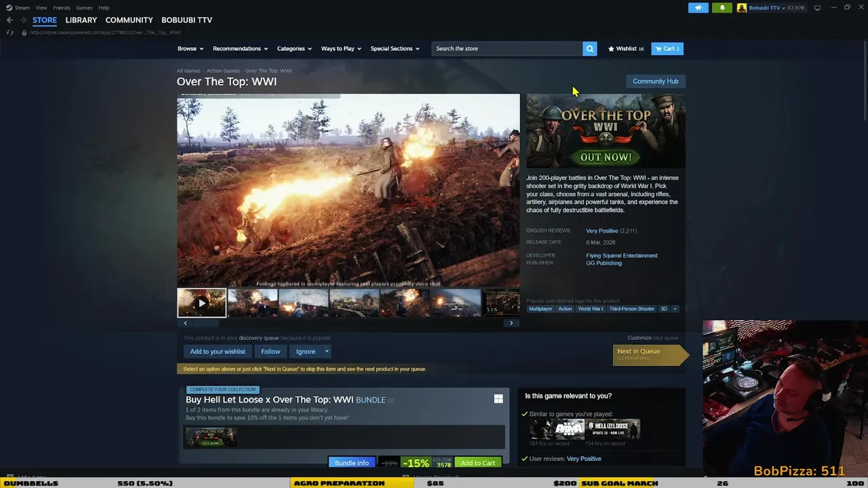Select the World War I tag
Viewport: 868px width, 488px height.
(x=590, y=308)
